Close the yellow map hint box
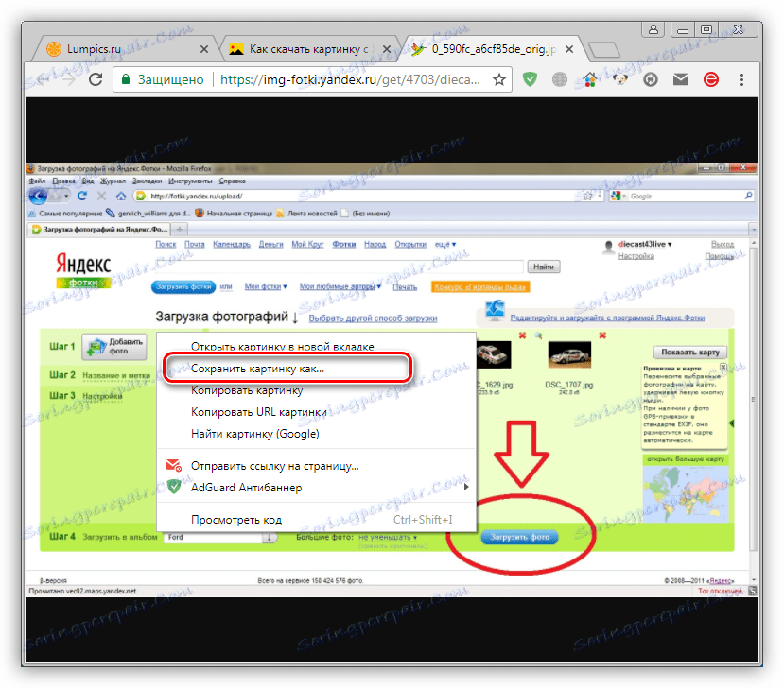 point(723,368)
